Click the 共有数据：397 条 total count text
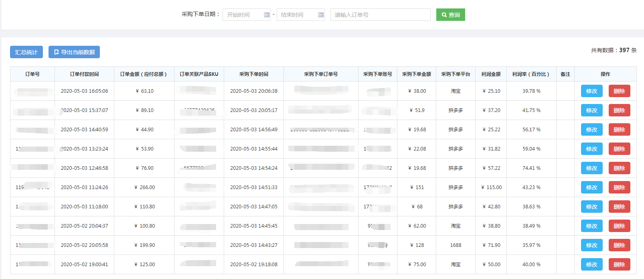The image size is (644, 279). pos(614,50)
